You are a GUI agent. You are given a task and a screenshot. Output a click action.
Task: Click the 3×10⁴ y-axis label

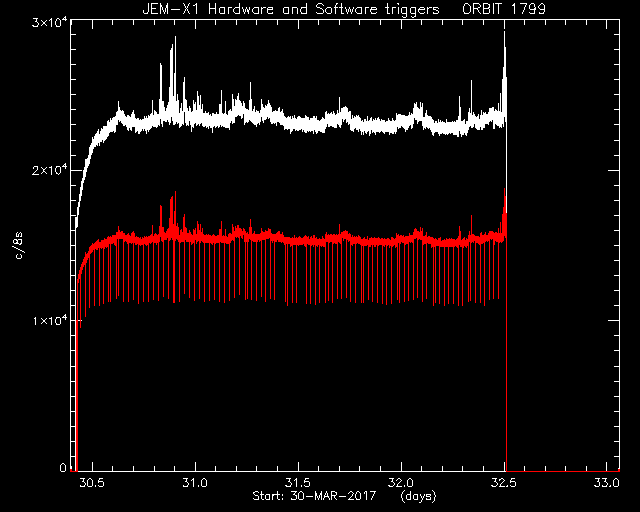pyautogui.click(x=49, y=22)
